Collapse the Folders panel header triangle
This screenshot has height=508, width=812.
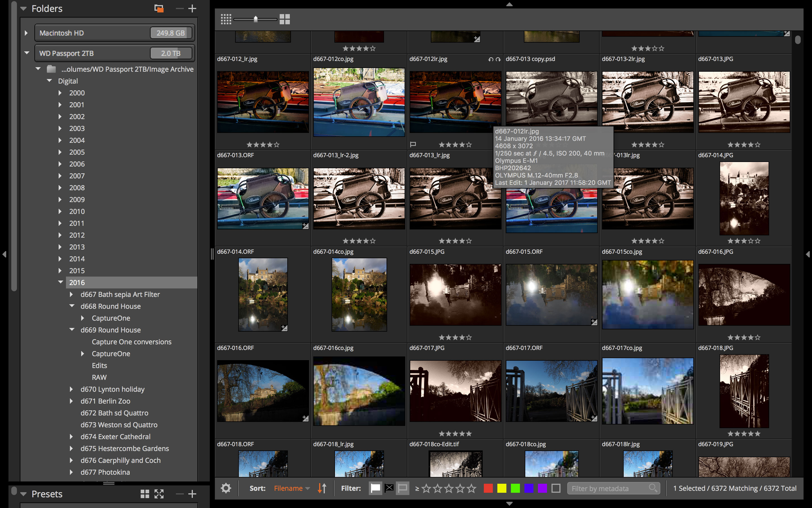(x=23, y=8)
